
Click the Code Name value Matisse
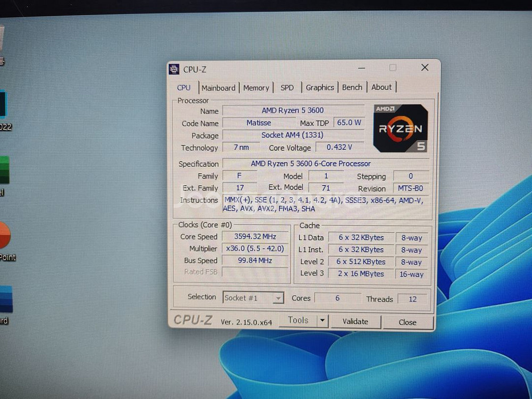[259, 123]
